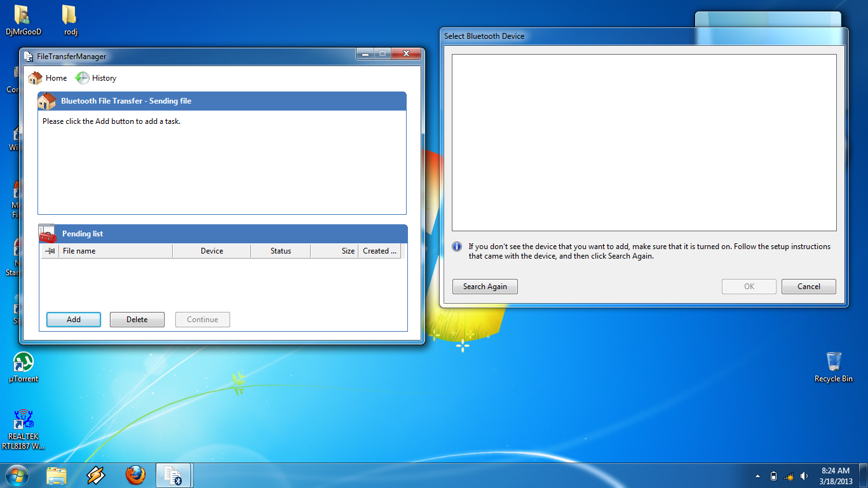Cancel the Select Bluetooth Device dialog

(x=809, y=287)
